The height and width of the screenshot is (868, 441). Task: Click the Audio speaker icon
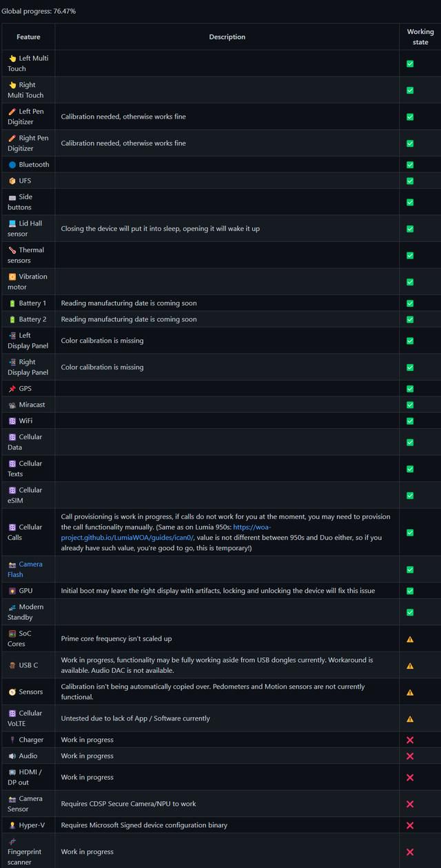point(12,756)
